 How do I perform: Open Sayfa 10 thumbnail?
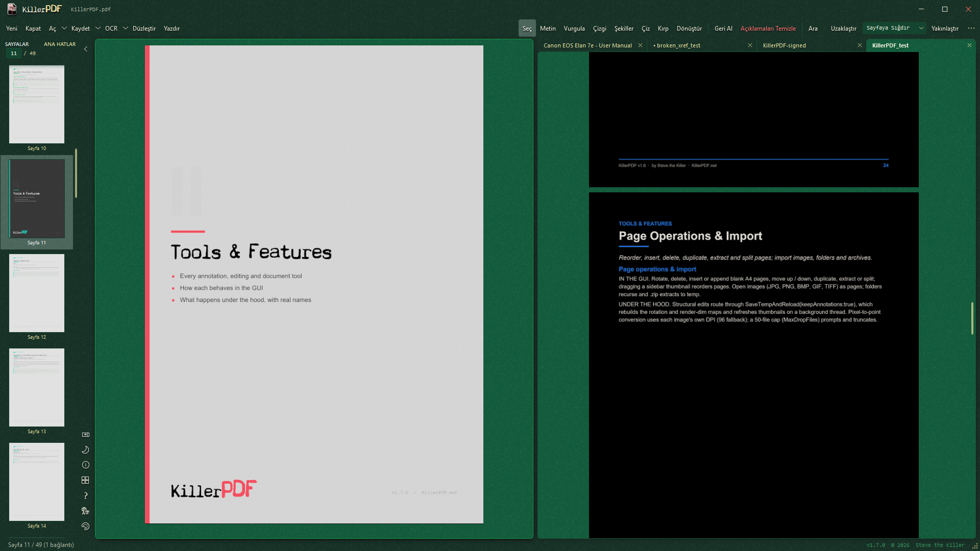pos(37,104)
